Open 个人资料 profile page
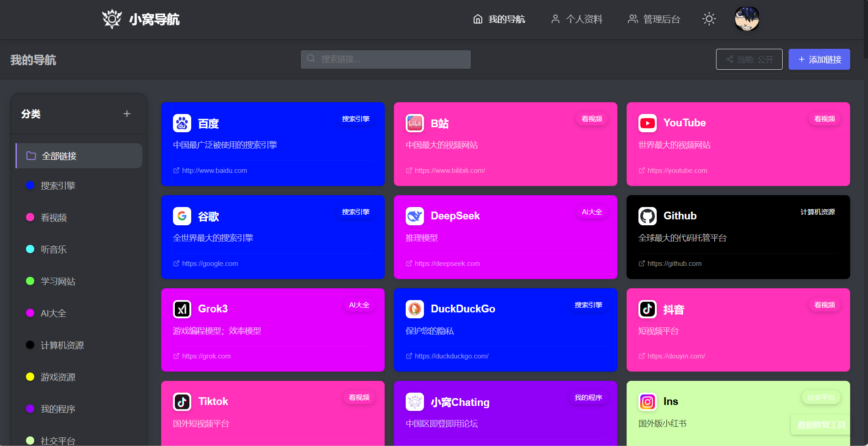This screenshot has height=446, width=868. coord(577,19)
